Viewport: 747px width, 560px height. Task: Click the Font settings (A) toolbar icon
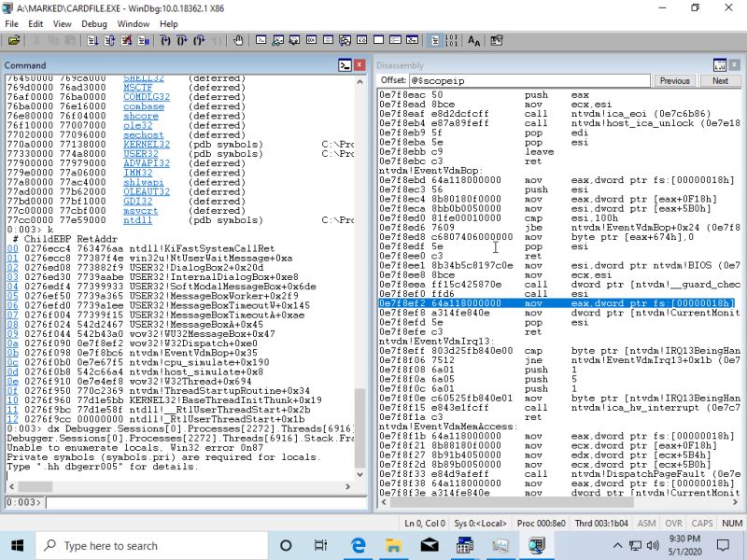click(x=474, y=41)
